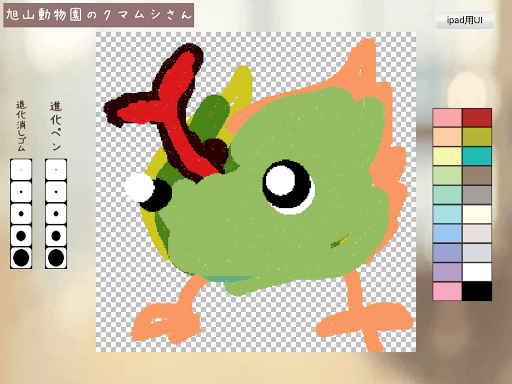Select the smallest eraser size
The image size is (512, 384).
pyautogui.click(x=21, y=170)
